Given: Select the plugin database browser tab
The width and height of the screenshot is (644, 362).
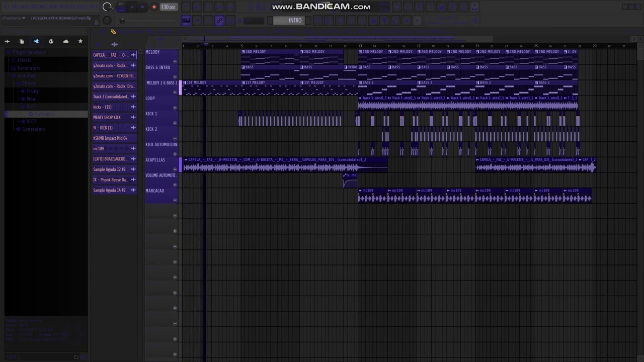Looking at the screenshot, I should (36, 41).
